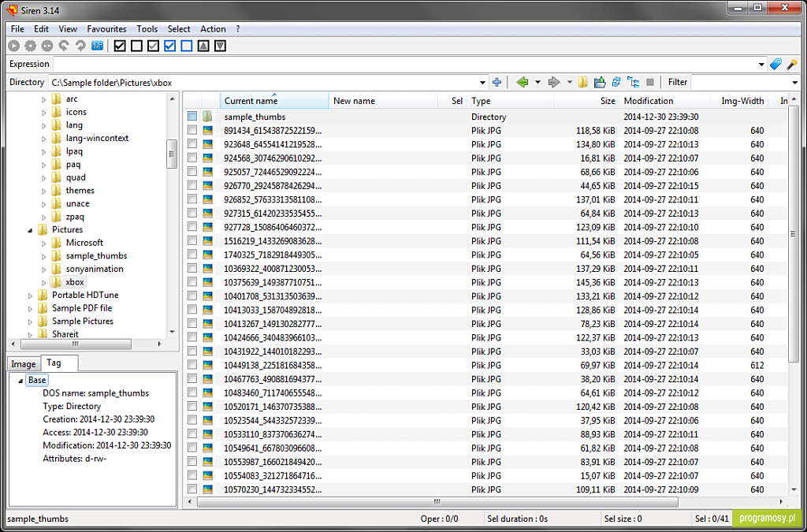This screenshot has width=807, height=532.
Task: Click the undo arrow toolbar icon
Action: (x=63, y=46)
